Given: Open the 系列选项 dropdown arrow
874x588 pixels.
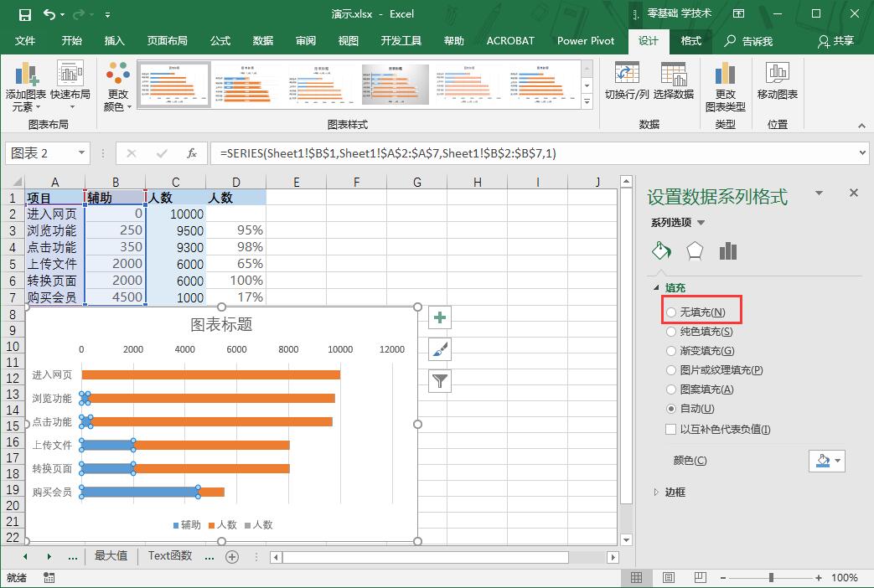Looking at the screenshot, I should [x=701, y=223].
